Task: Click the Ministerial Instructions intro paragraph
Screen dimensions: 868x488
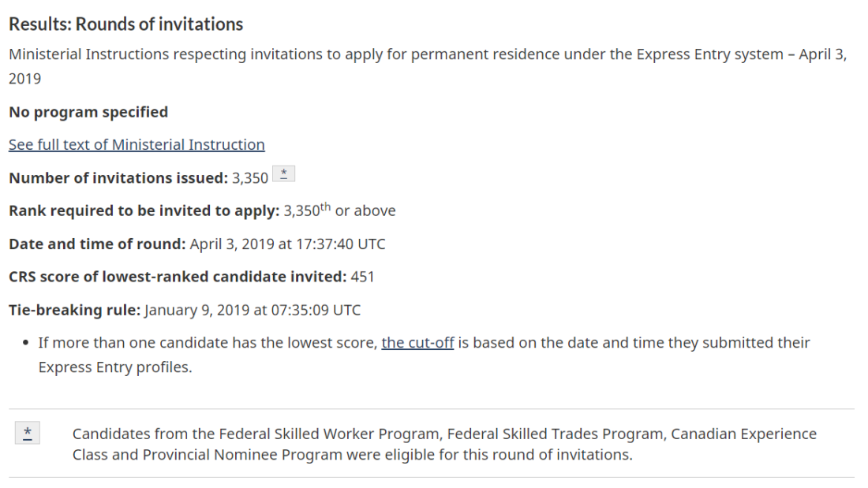Action: click(x=428, y=66)
